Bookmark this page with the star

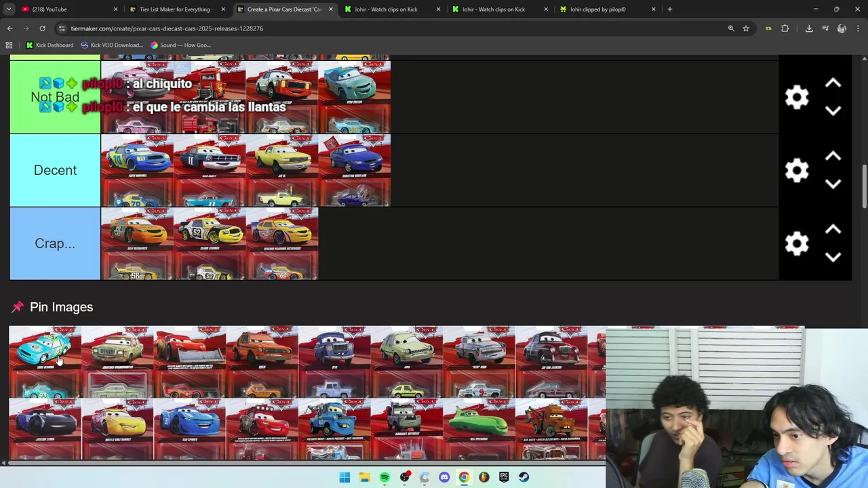[746, 28]
